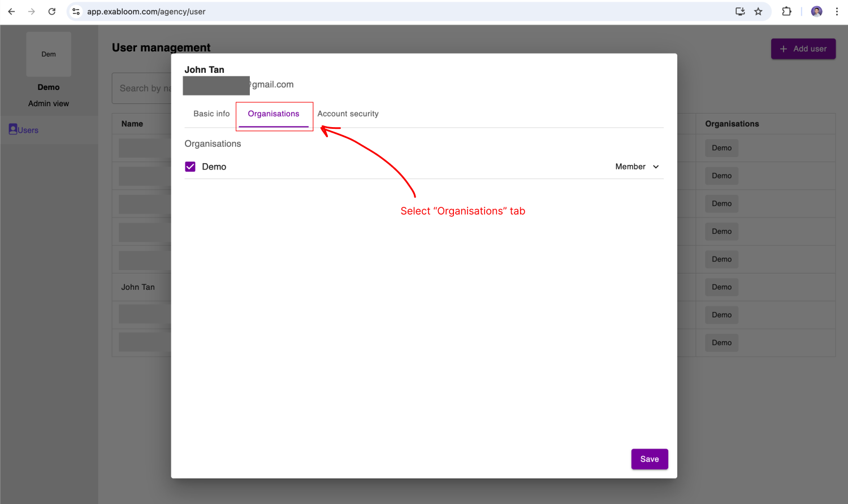Image resolution: width=848 pixels, height=504 pixels.
Task: Switch to the Account security tab
Action: (x=348, y=114)
